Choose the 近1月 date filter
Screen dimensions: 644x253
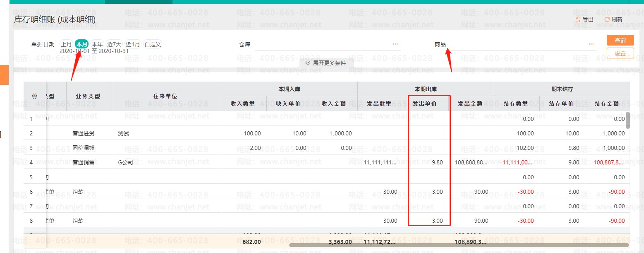pos(133,44)
